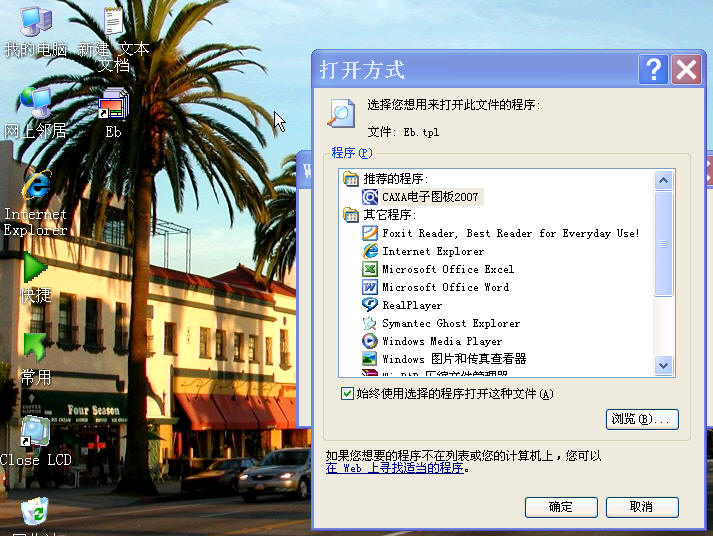Select Microsoft Office Word in the list

click(x=446, y=287)
